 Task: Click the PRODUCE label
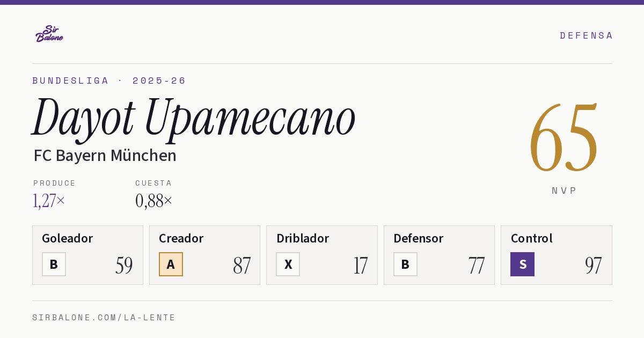click(x=55, y=183)
